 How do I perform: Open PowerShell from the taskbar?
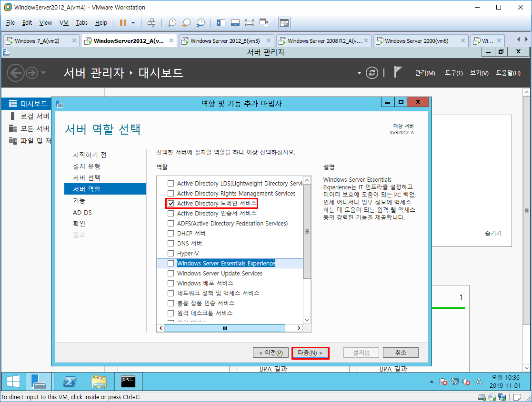pyautogui.click(x=69, y=382)
